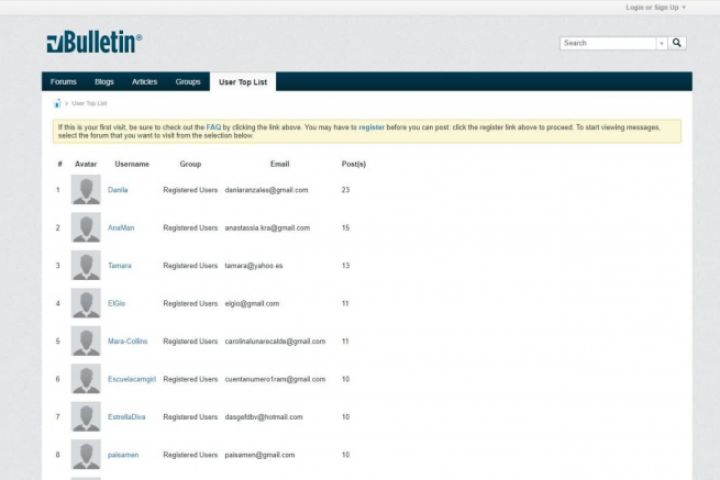Click Mara-Collins avatar thumbnail
The height and width of the screenshot is (480, 720).
(86, 341)
